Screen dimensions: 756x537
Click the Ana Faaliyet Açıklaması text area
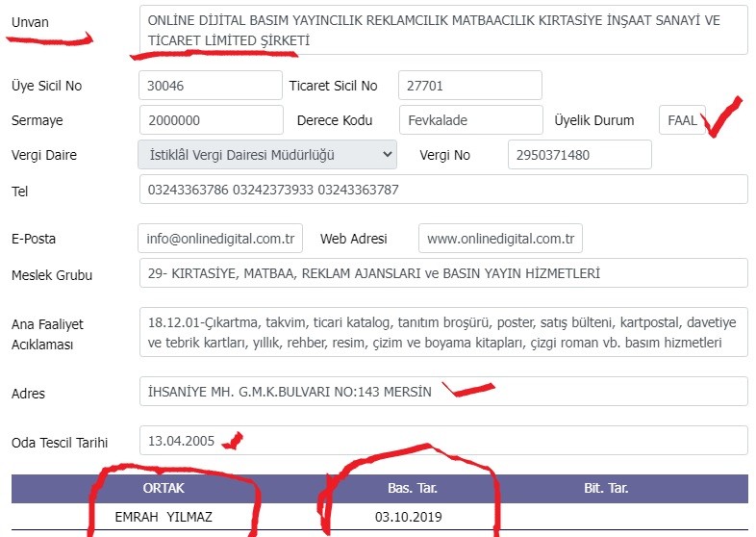pyautogui.click(x=443, y=332)
